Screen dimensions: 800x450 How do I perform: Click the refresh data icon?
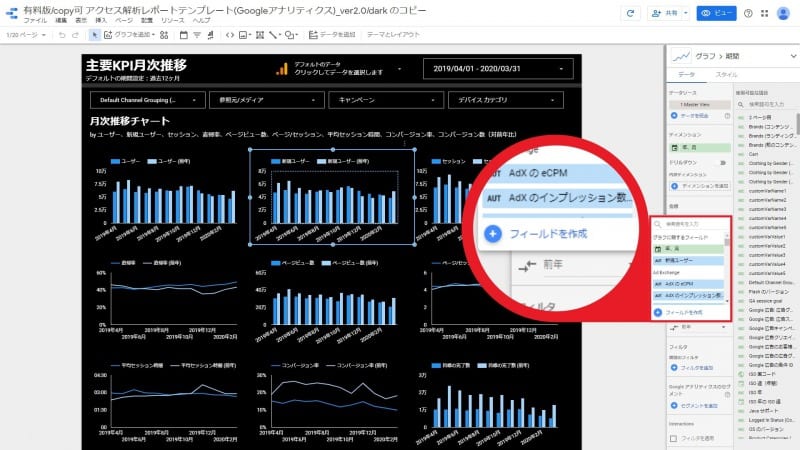point(630,13)
